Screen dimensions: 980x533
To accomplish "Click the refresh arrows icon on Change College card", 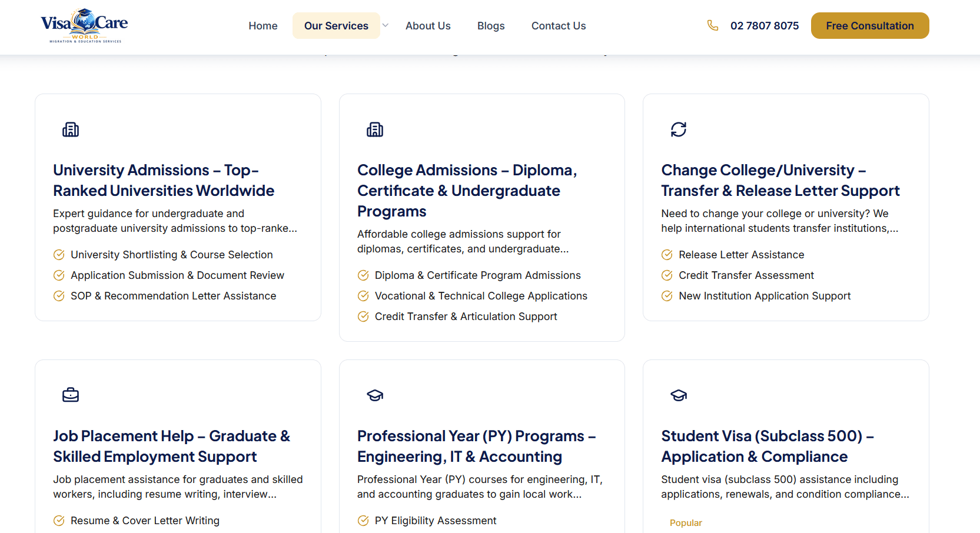I will click(679, 129).
